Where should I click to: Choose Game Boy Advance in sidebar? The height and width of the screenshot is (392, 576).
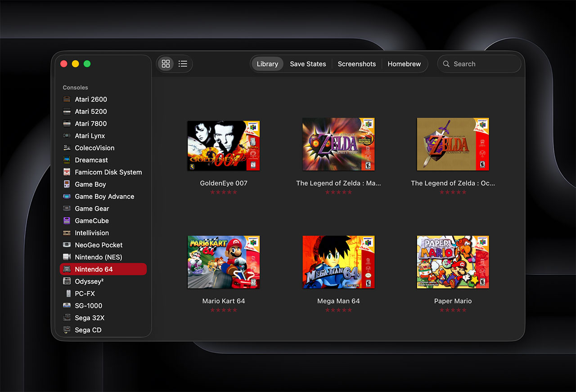(x=103, y=196)
